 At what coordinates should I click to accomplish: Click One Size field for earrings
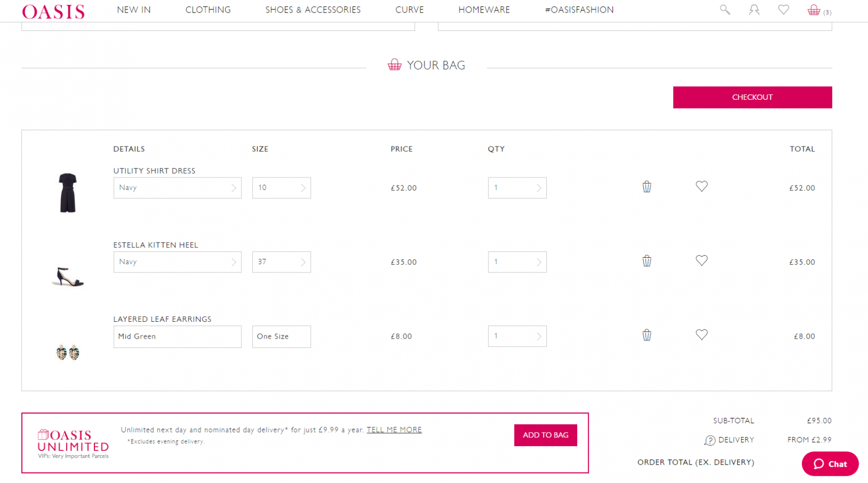pyautogui.click(x=282, y=336)
